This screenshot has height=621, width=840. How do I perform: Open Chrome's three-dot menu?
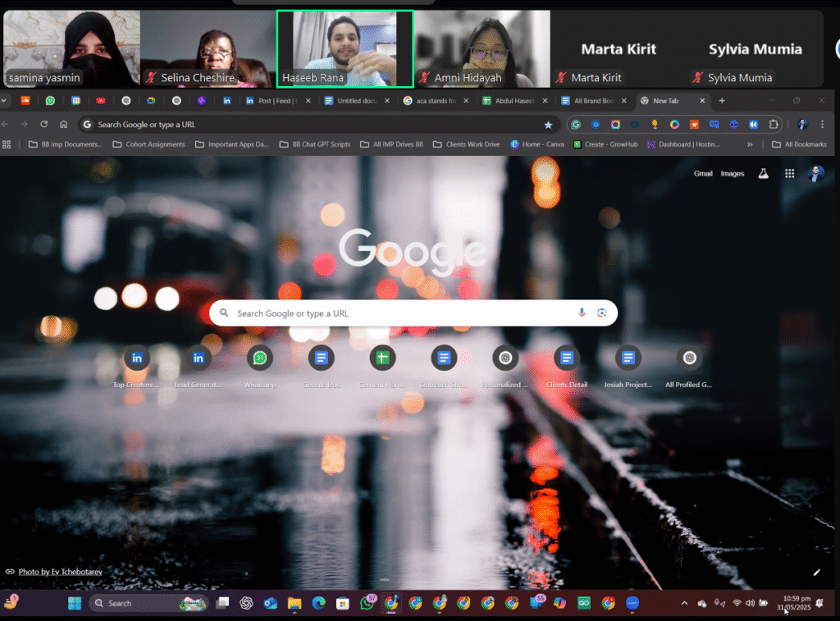[x=823, y=125]
